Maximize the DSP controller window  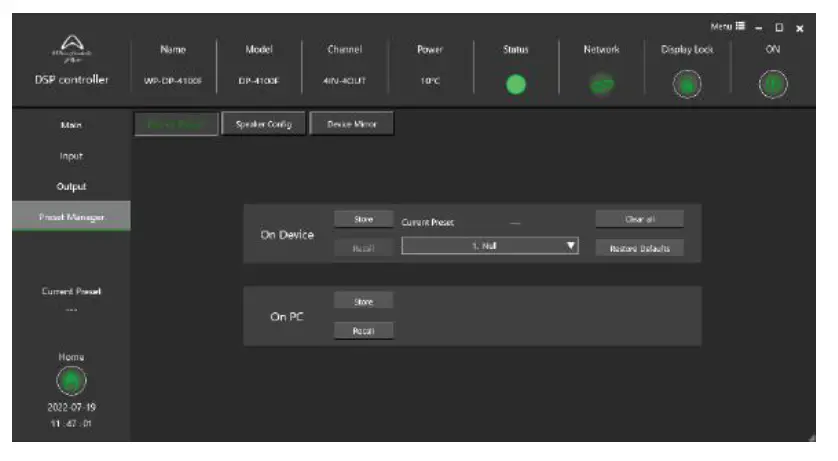(779, 28)
